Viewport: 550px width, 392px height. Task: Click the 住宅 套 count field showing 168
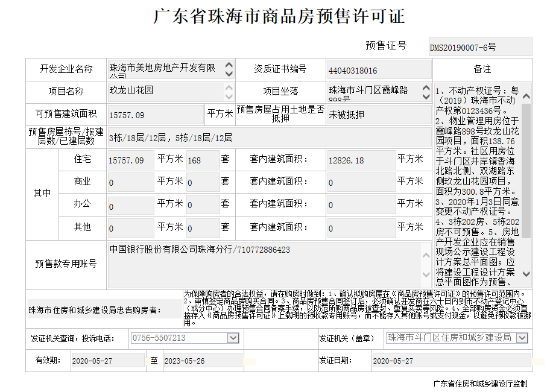click(203, 160)
